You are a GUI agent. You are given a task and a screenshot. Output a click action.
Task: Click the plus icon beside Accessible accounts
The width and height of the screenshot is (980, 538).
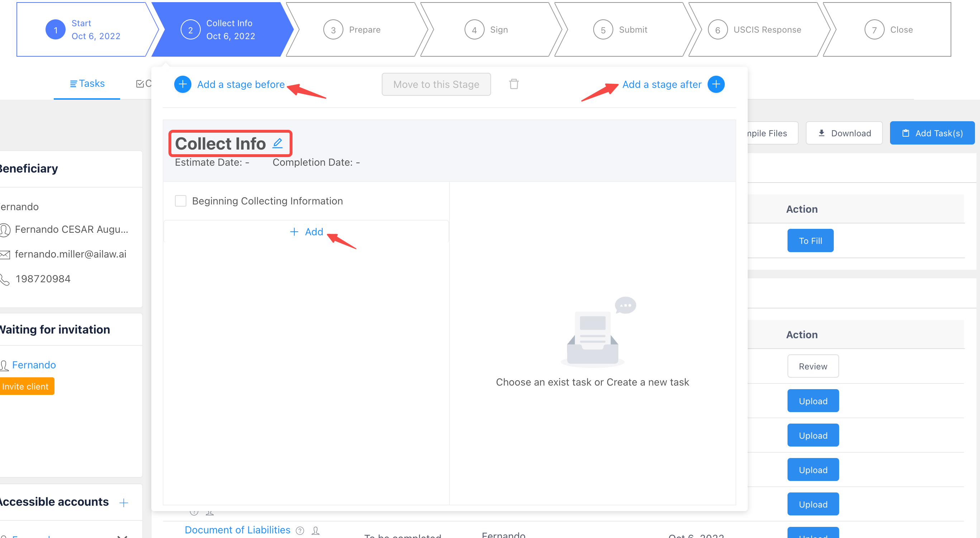124,502
